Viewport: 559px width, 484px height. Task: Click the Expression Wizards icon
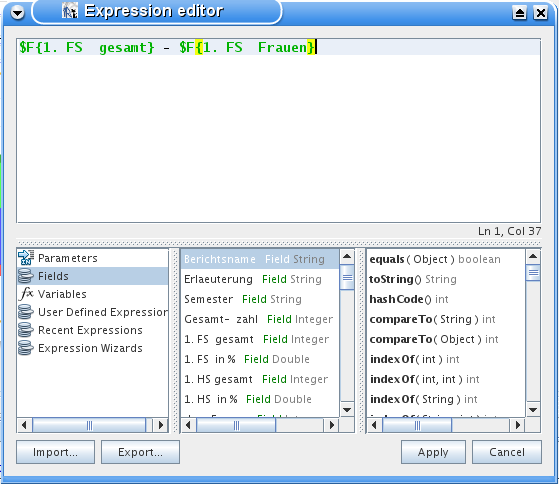click(26, 348)
